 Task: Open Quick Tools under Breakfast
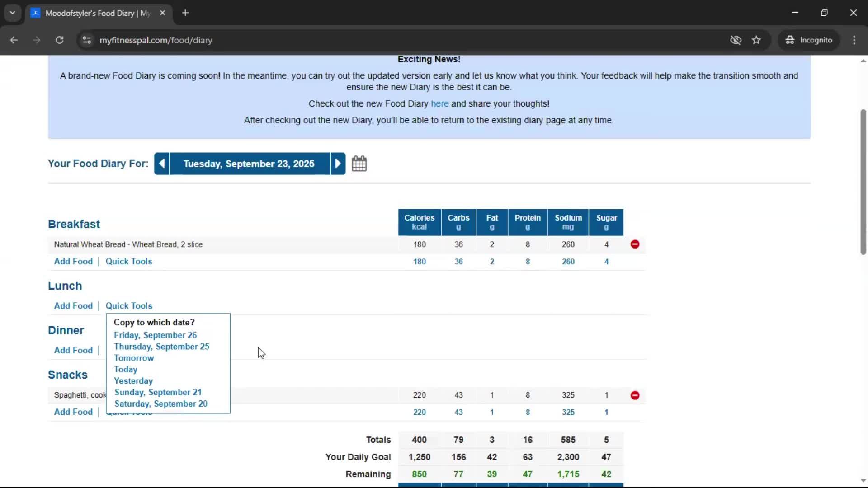(129, 262)
